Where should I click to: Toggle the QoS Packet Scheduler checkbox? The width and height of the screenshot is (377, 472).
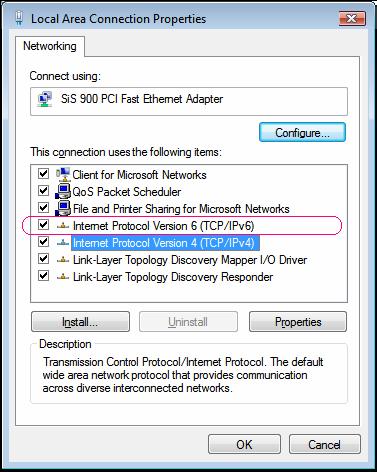point(43,191)
